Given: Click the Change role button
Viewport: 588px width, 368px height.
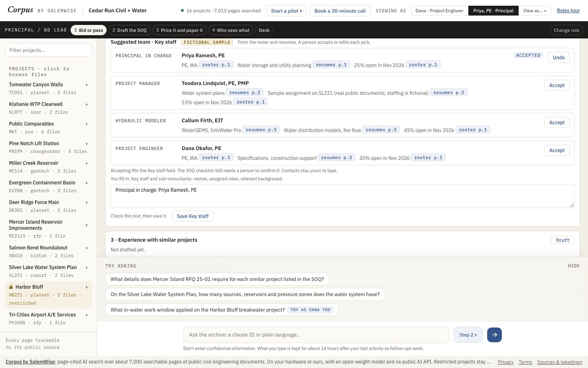Looking at the screenshot, I should pos(566,30).
